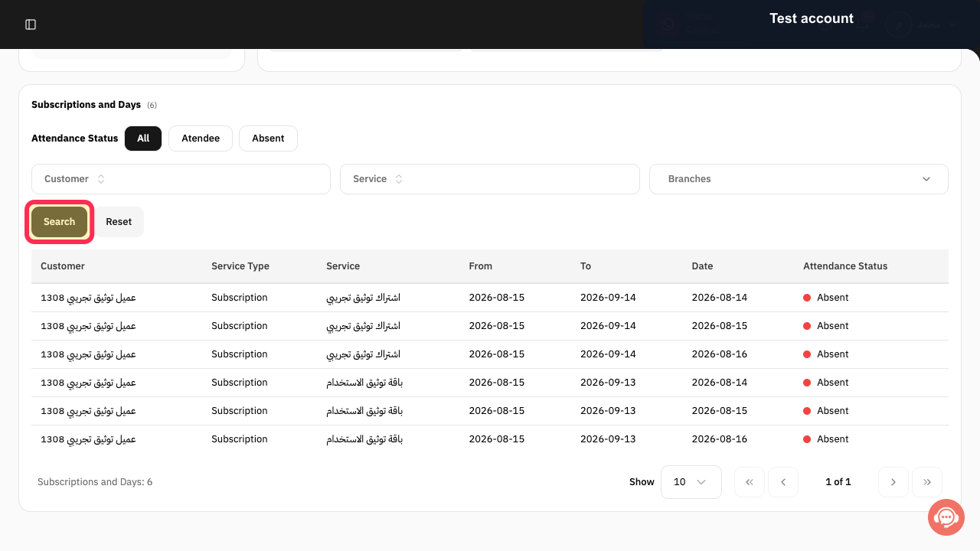980x551 pixels.
Task: Go to the previous page arrow
Action: 783,482
